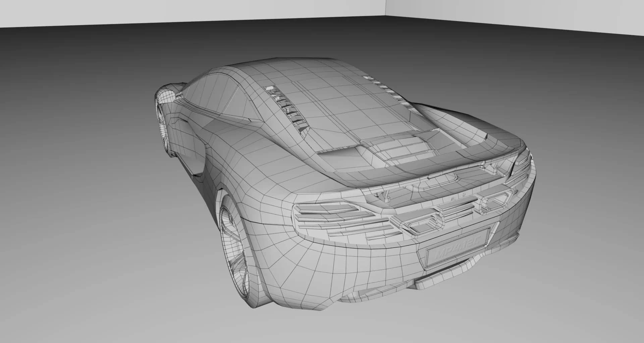Screen dimensions: 644x343
Task: Select the MP4-12C license plate text
Action: tap(458, 247)
